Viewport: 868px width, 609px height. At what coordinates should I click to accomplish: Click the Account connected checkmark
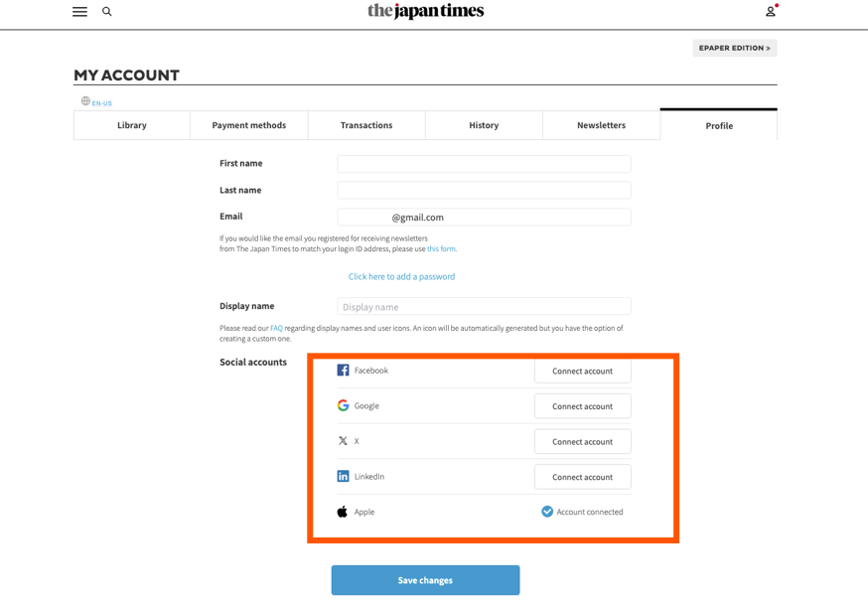pyautogui.click(x=547, y=512)
